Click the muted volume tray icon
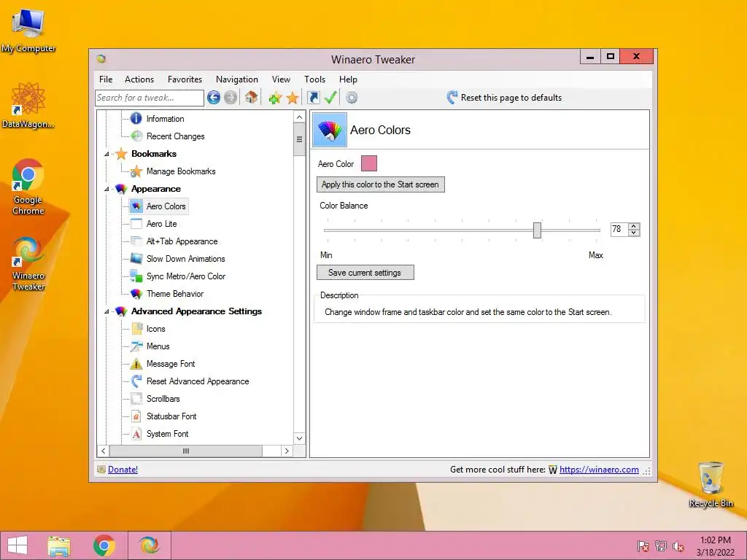The image size is (747, 560). (678, 546)
